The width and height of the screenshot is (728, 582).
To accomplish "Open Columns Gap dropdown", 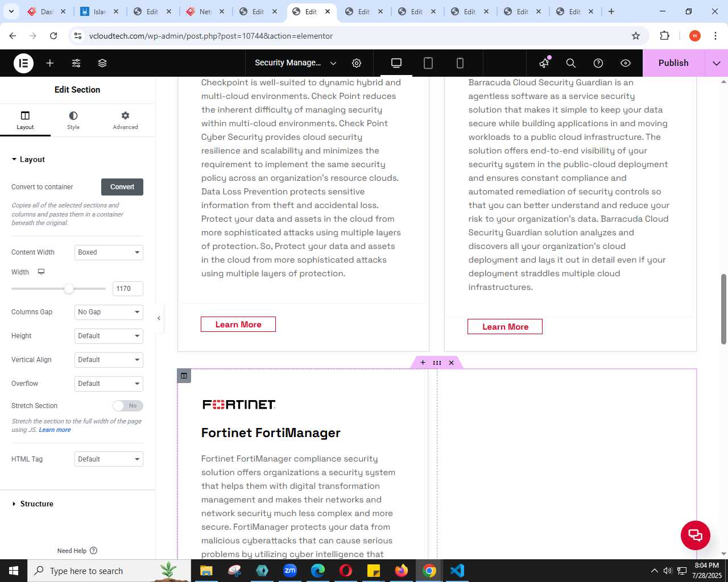I will (109, 312).
